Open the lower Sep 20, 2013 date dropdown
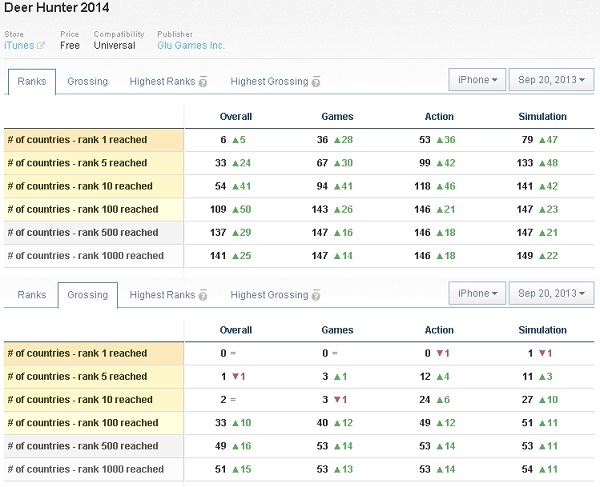600x487 pixels. [551, 293]
